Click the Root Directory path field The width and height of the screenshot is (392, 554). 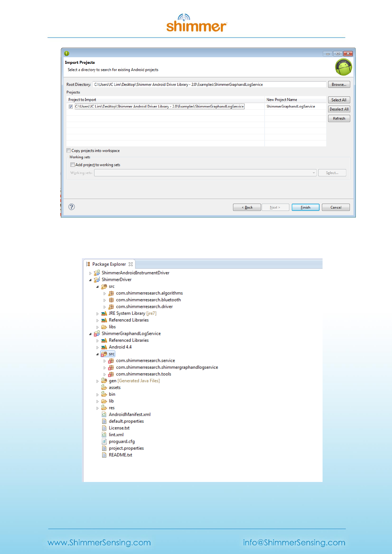click(x=209, y=85)
